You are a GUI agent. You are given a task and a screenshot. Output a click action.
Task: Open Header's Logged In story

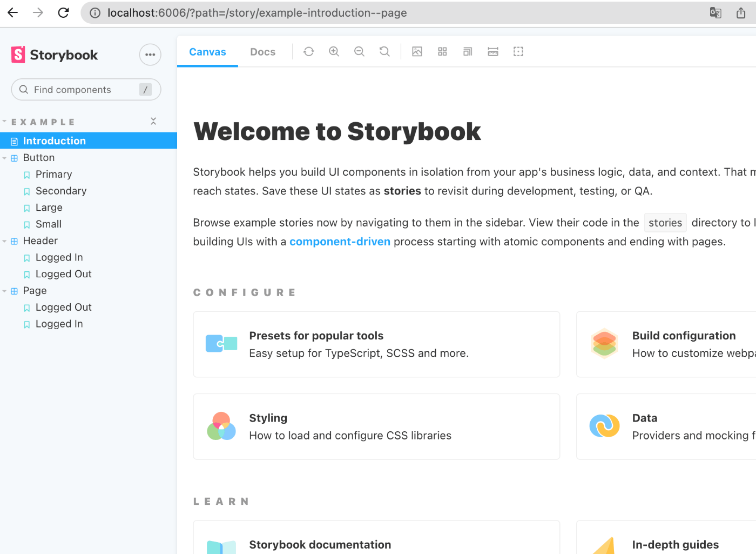pos(59,257)
